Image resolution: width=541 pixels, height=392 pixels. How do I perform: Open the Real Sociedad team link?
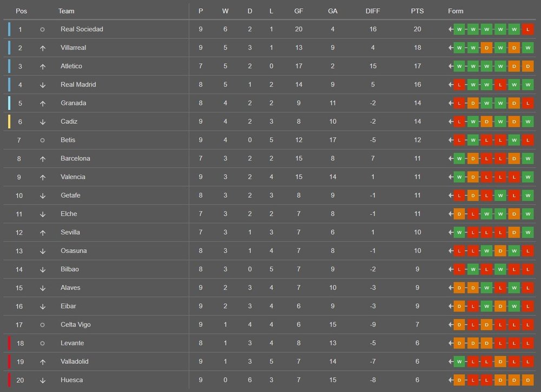(x=82, y=29)
